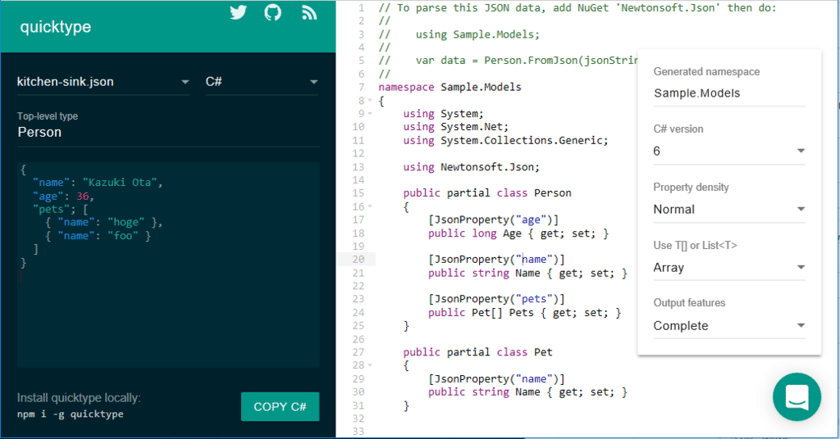Open the C# language dropdown
The height and width of the screenshot is (439, 840).
click(262, 81)
